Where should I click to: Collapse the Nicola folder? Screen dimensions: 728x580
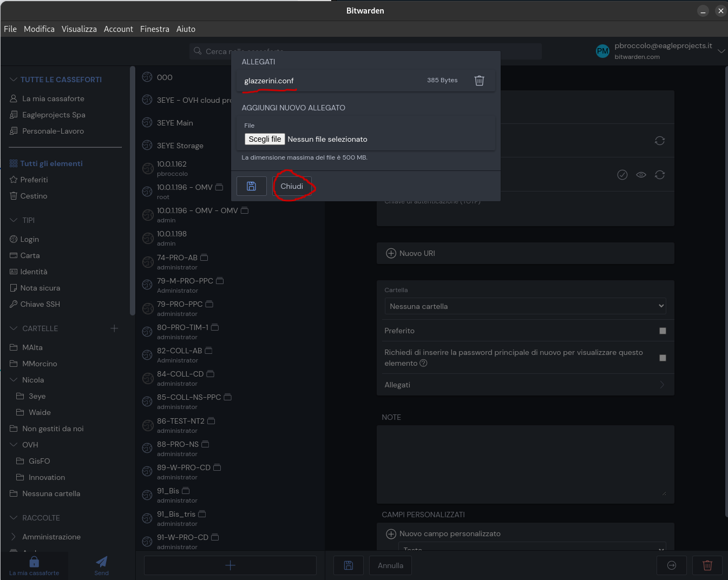point(14,380)
